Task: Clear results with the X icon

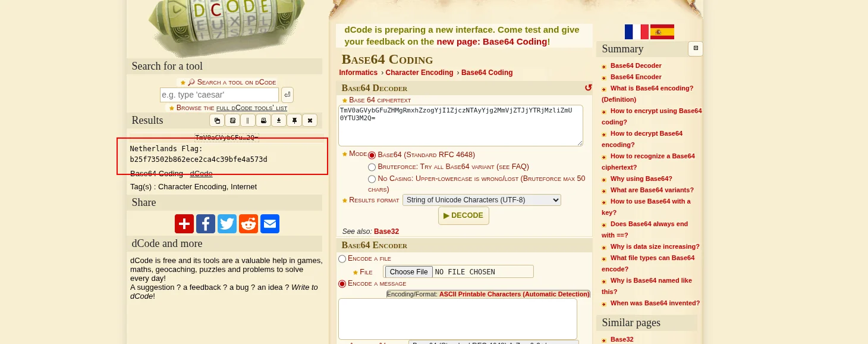Action: (x=310, y=120)
